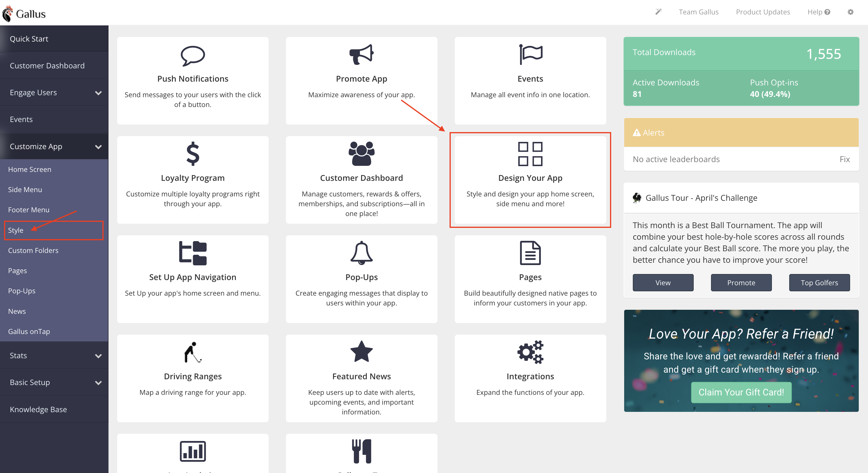Image resolution: width=868 pixels, height=473 pixels.
Task: Click the fork and knife icon
Action: 361,451
